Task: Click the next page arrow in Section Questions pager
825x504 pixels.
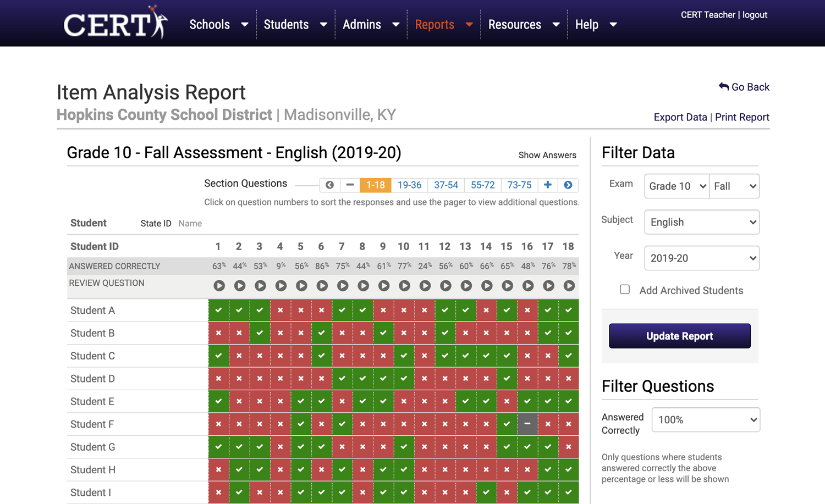Action: (x=568, y=185)
